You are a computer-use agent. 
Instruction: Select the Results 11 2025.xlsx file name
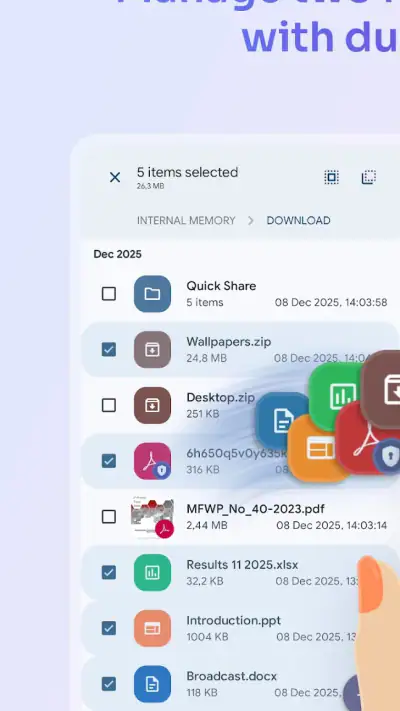pos(242,565)
